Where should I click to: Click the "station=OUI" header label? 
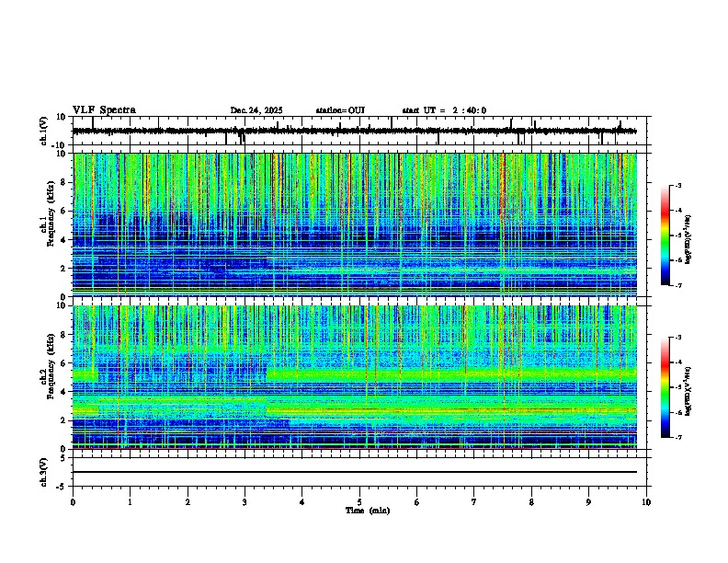click(x=340, y=110)
